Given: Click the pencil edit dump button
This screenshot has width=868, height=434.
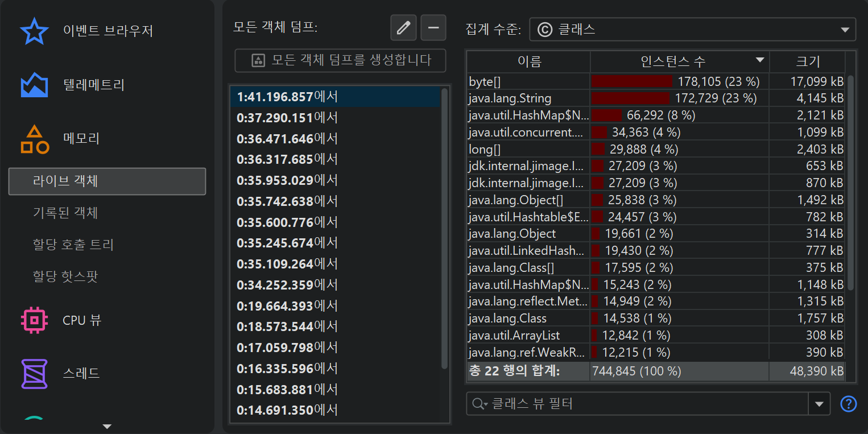Looking at the screenshot, I should 403,28.
